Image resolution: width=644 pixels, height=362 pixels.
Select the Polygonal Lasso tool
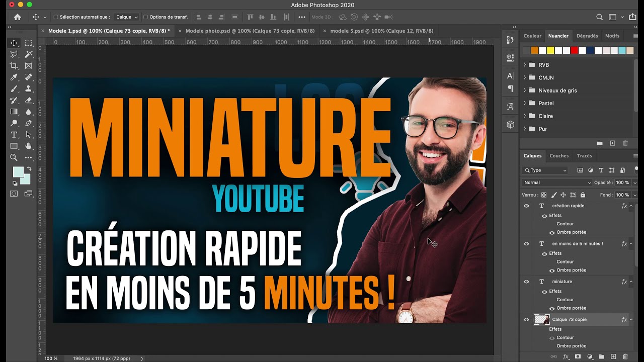point(14,54)
